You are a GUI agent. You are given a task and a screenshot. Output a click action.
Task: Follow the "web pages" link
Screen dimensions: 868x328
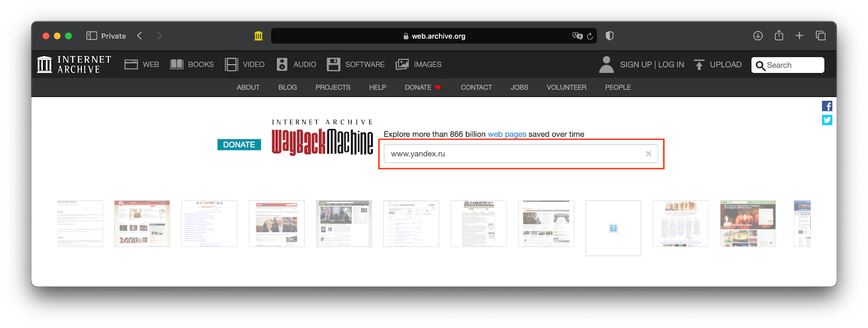click(507, 134)
